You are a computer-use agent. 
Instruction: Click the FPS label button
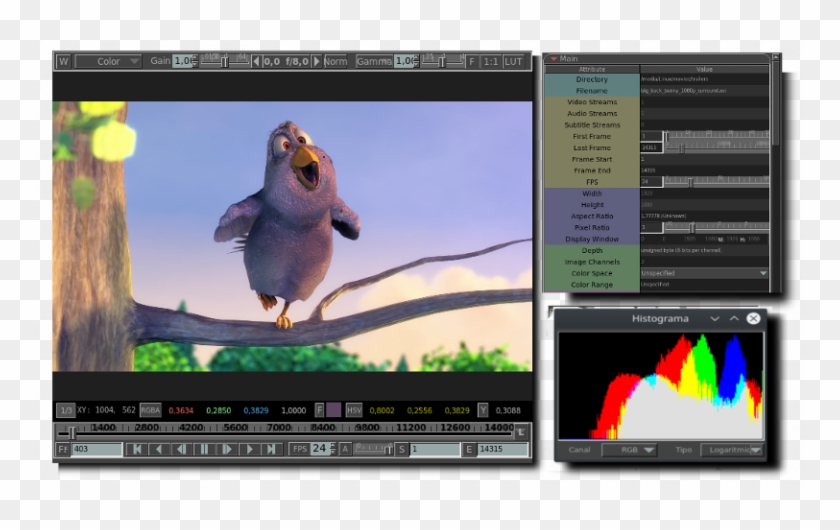(x=300, y=449)
